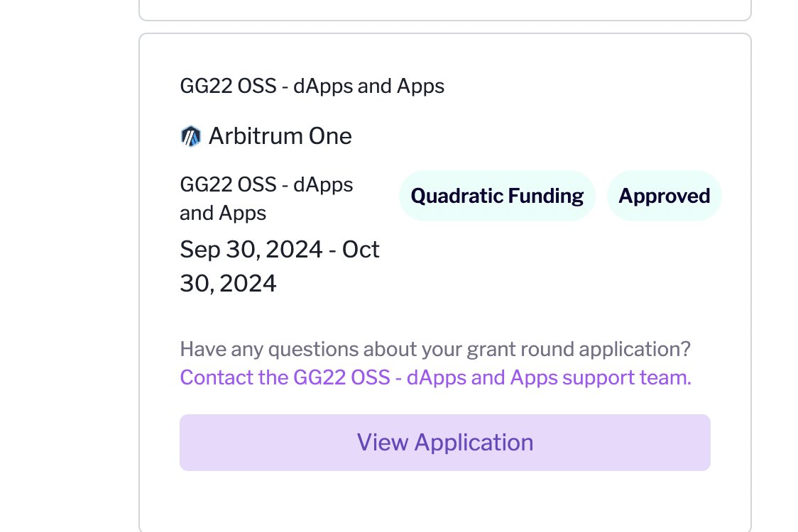Viewport: 798px width, 532px height.
Task: Click "and Apps" on the round name's second line
Action: (x=223, y=213)
